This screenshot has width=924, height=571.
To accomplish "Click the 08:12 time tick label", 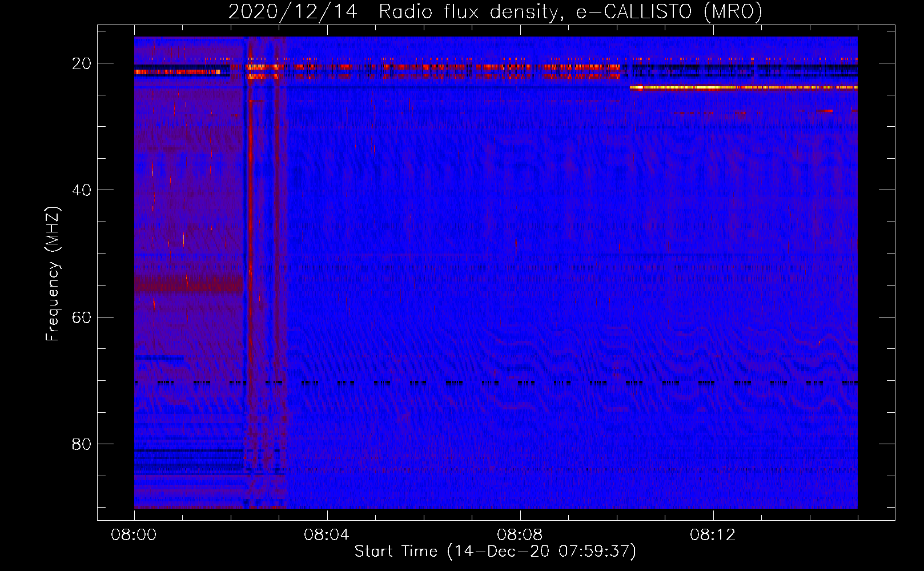I will [x=713, y=535].
